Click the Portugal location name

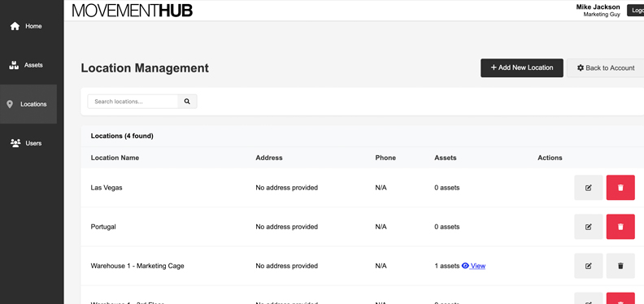point(103,227)
